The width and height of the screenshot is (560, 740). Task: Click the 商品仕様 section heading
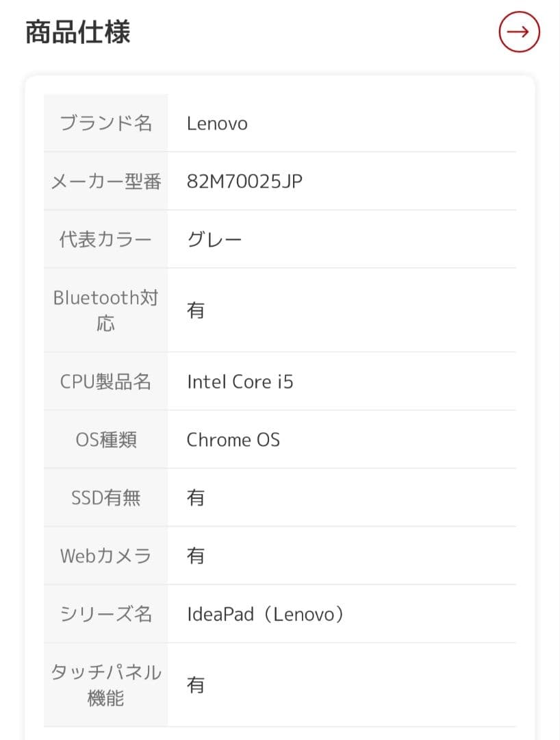click(76, 32)
